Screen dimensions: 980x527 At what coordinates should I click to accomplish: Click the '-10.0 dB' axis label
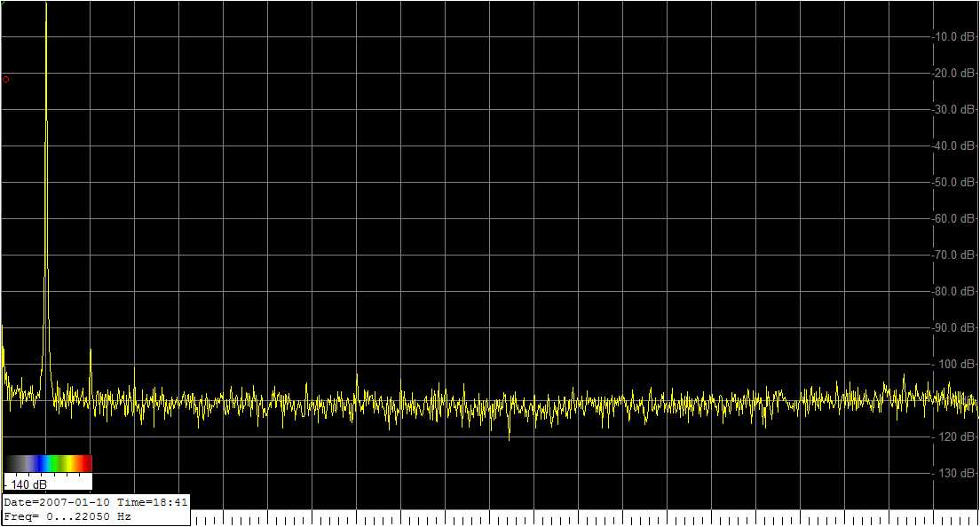click(953, 37)
